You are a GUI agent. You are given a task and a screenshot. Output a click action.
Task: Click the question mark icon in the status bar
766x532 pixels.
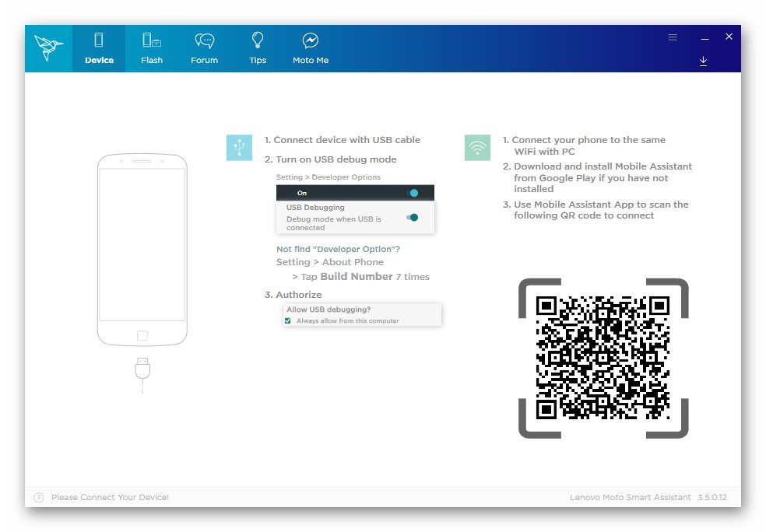coord(37,497)
